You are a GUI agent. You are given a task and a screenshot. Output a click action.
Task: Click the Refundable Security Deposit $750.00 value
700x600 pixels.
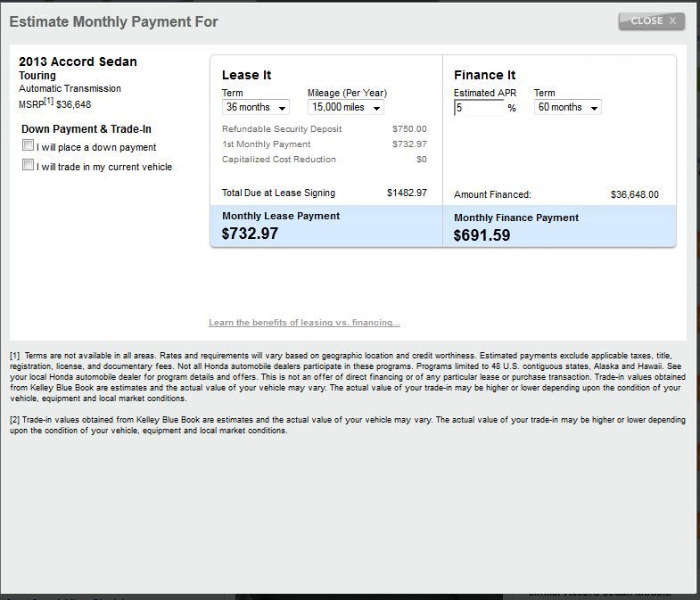(409, 129)
